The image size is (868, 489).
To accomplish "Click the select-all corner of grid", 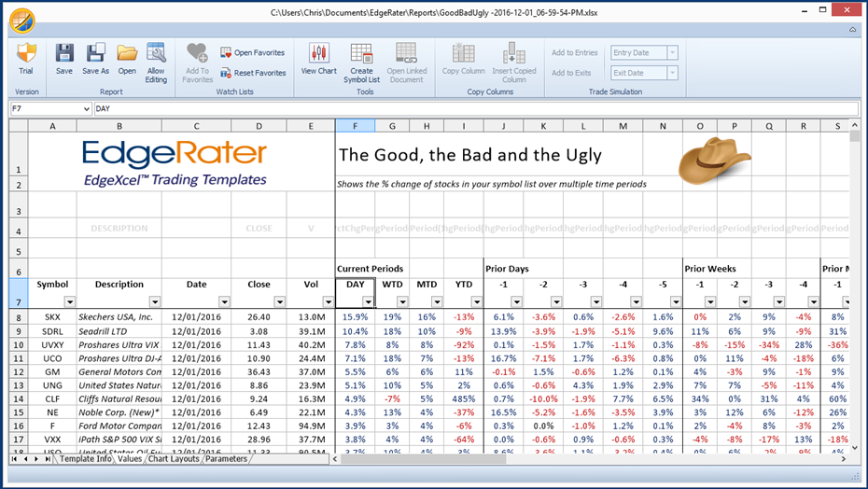I will tap(19, 126).
